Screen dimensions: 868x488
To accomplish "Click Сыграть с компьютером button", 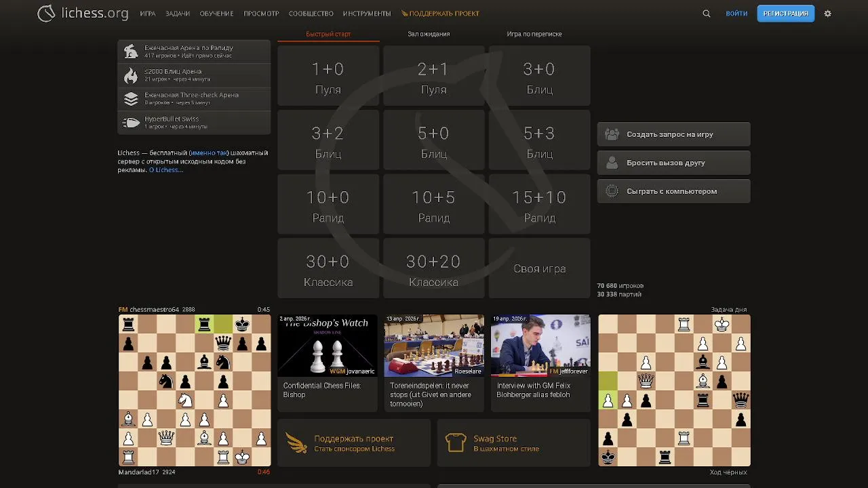I will [x=674, y=191].
